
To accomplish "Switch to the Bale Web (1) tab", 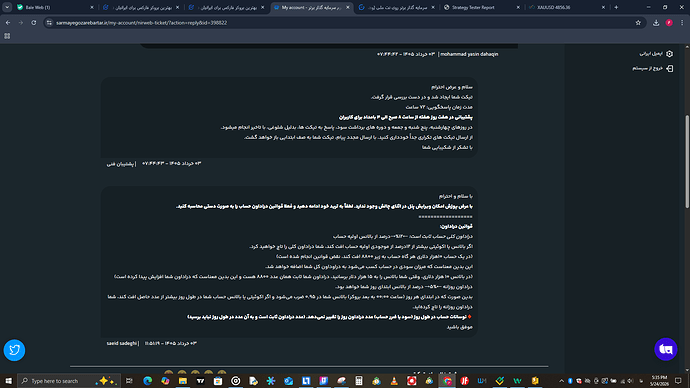I will pyautogui.click(x=55, y=7).
